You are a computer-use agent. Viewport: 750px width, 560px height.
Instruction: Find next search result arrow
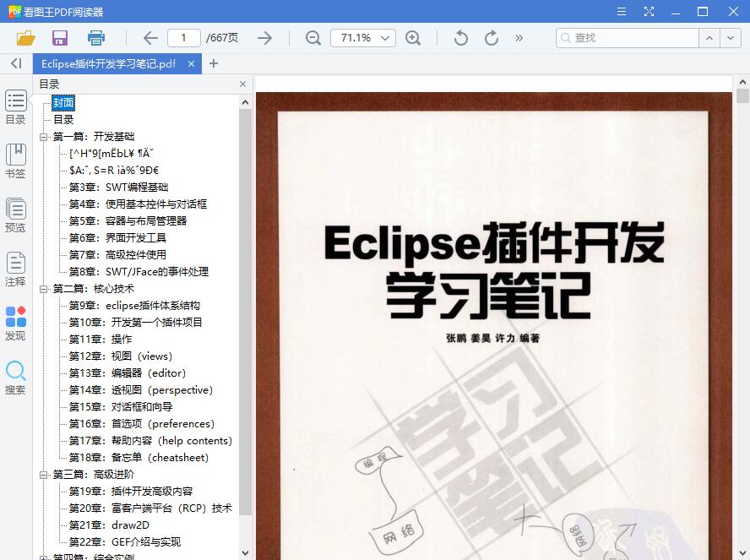(731, 38)
